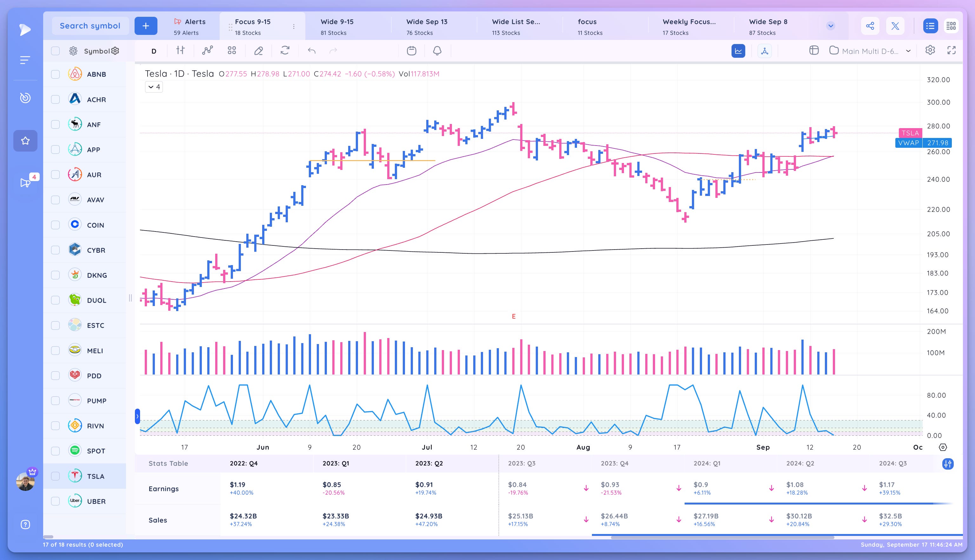Collapse the indicator legend '4' expander

[154, 87]
